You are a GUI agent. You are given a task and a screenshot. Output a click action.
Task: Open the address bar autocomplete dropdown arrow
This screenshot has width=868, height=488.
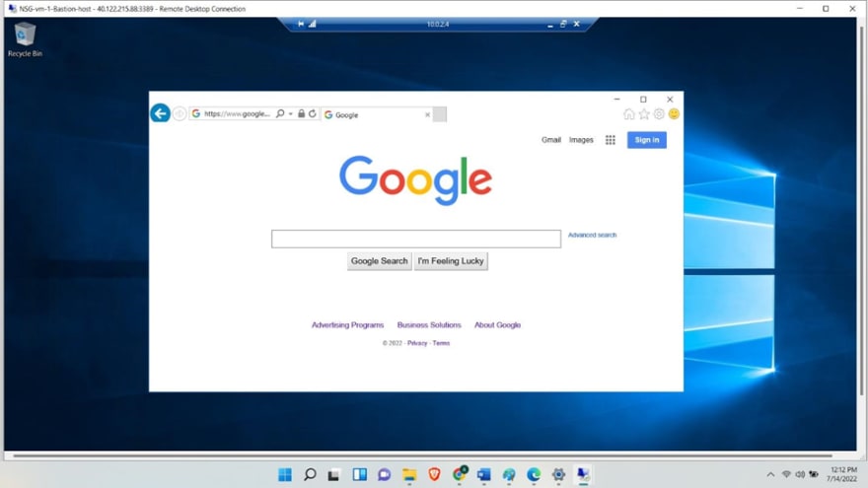[291, 114]
